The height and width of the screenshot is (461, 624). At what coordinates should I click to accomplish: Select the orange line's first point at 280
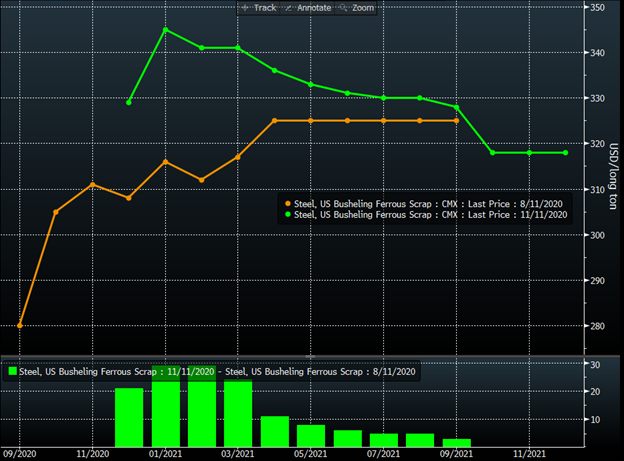click(20, 325)
